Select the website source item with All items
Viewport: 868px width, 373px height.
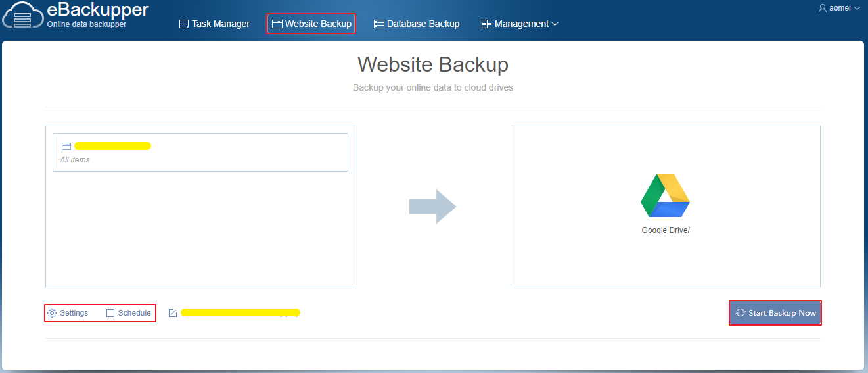[x=200, y=153]
